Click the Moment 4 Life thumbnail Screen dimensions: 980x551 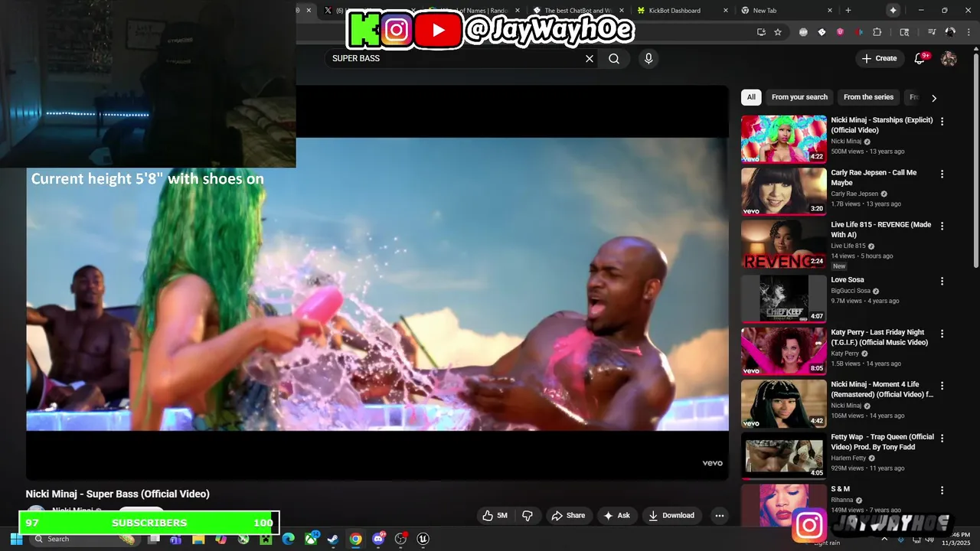784,403
